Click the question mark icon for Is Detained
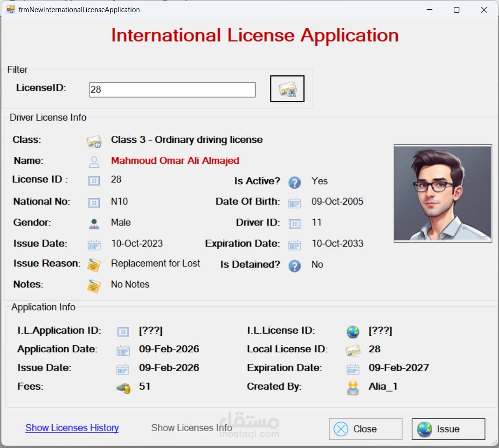The width and height of the screenshot is (499, 448). (294, 266)
